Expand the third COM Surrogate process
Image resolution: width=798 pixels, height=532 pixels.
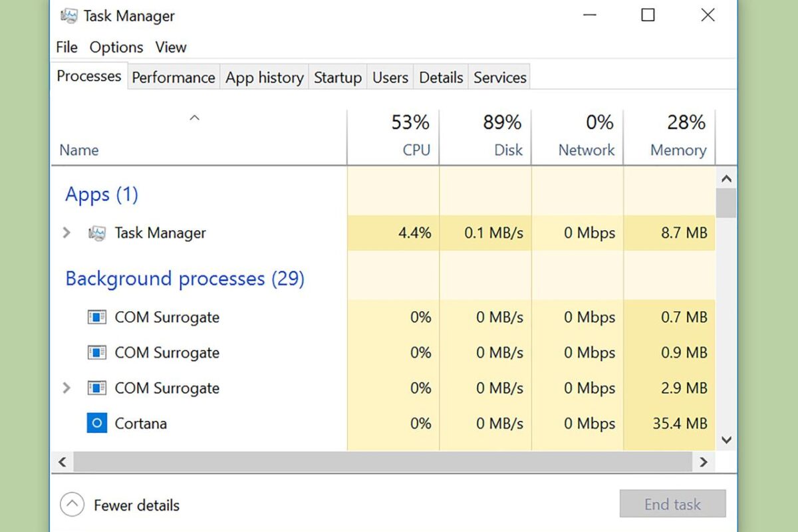click(66, 388)
